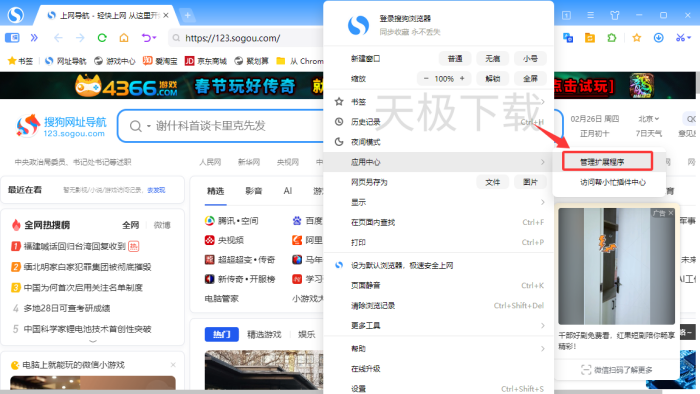Expand the 显示 submenu
This screenshot has height=394, width=700.
(x=438, y=202)
